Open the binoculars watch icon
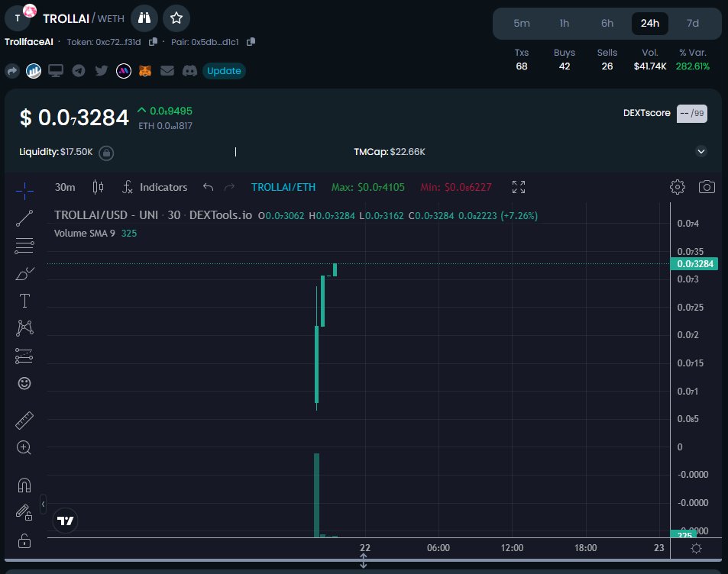 pyautogui.click(x=144, y=18)
